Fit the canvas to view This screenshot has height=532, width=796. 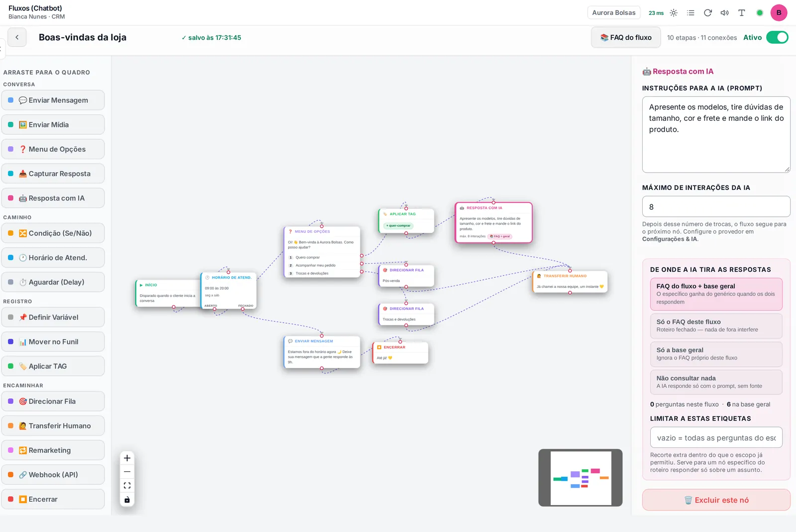[127, 485]
